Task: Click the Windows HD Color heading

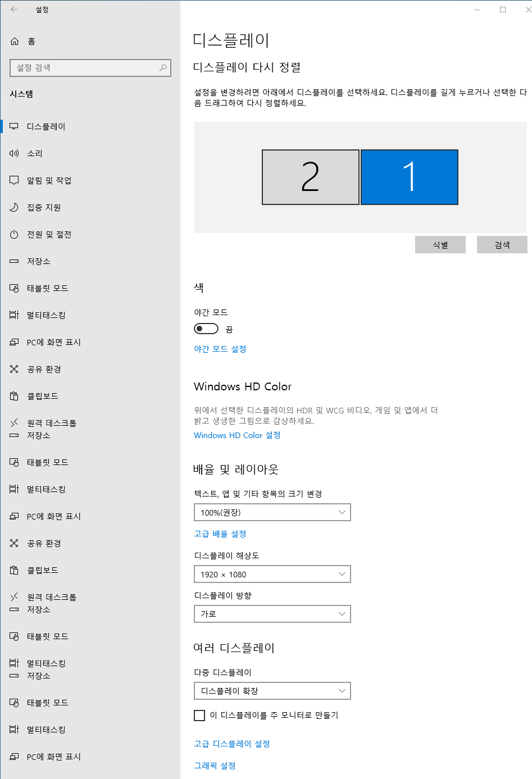Action: tap(243, 386)
